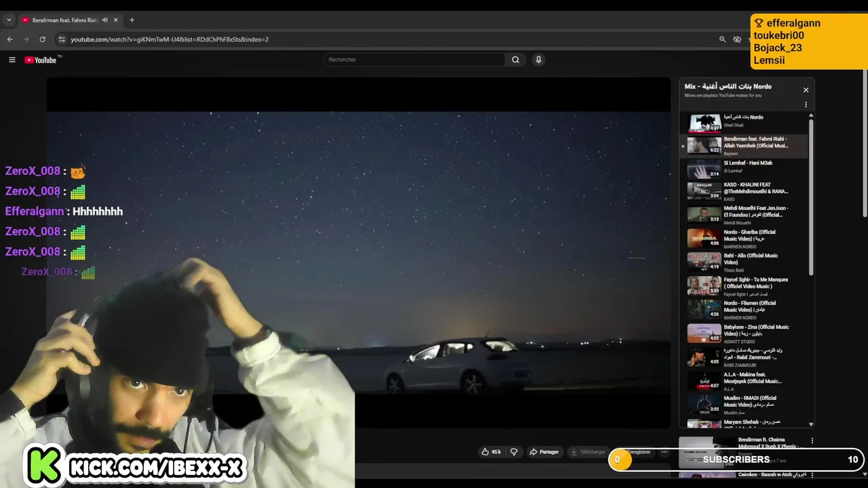Click the MARWEN NORDO channel name under Ghariba
Image resolution: width=868 pixels, height=488 pixels.
click(738, 247)
